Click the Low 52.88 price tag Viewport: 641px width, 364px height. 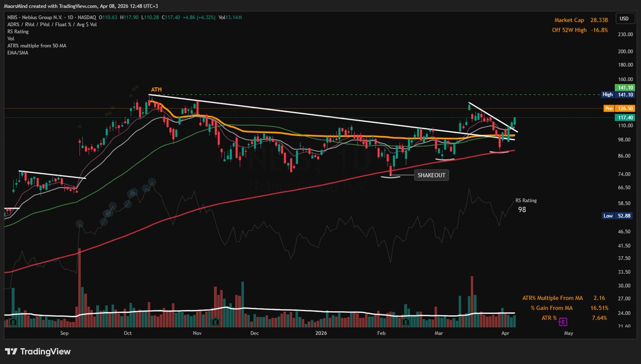tap(618, 216)
